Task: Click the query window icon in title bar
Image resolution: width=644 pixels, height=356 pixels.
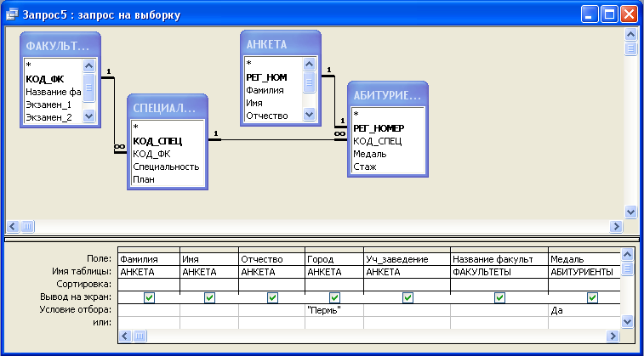Action: (12, 15)
